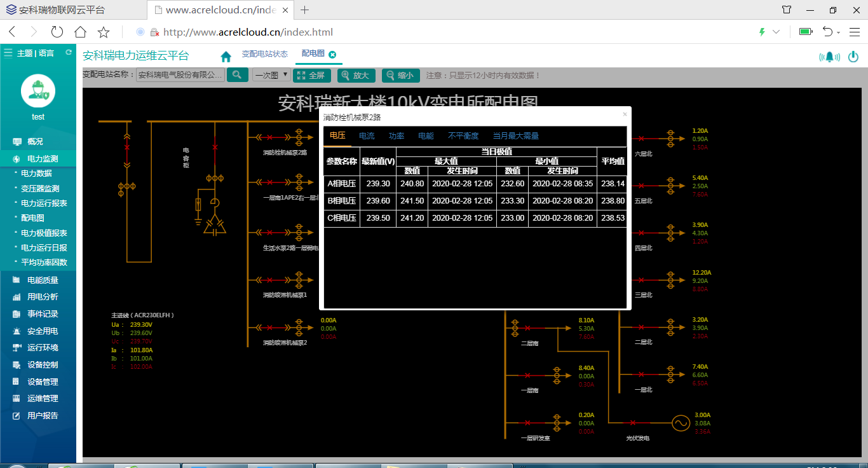Click the 五层北 feeder meter symbol

[x=670, y=185]
